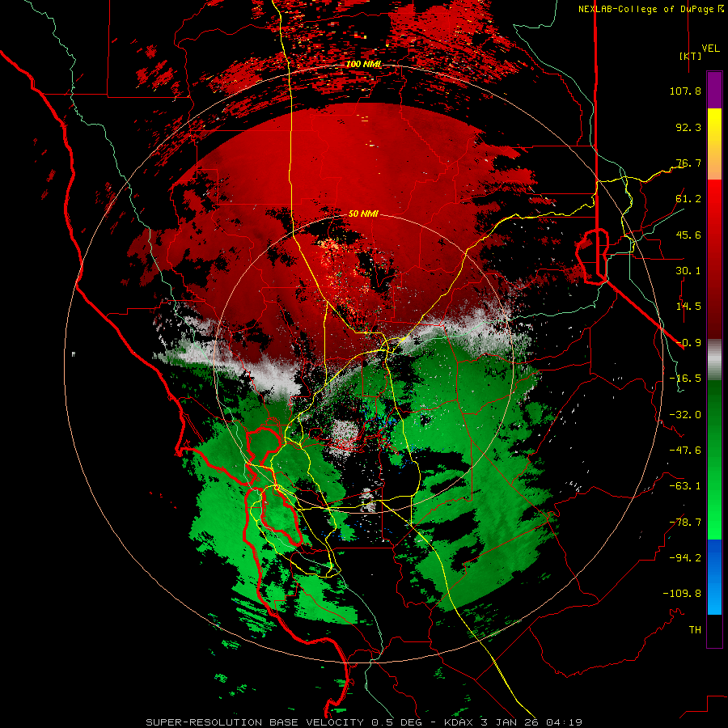
Task: Click the -94.2 velocity scale value
Action: pyautogui.click(x=685, y=558)
